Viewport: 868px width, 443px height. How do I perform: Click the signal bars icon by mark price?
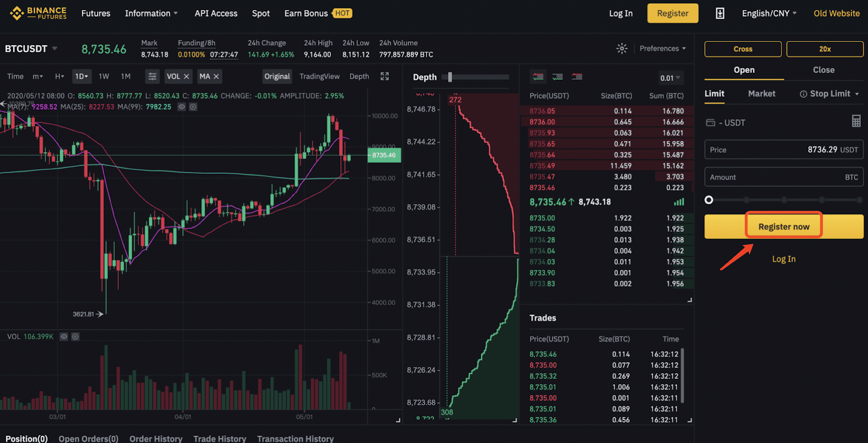pyautogui.click(x=679, y=202)
